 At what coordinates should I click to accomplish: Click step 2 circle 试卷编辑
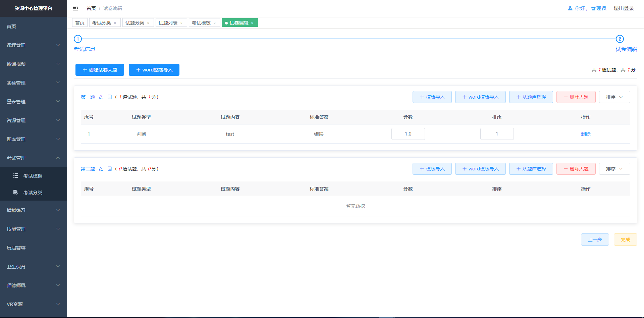[620, 39]
